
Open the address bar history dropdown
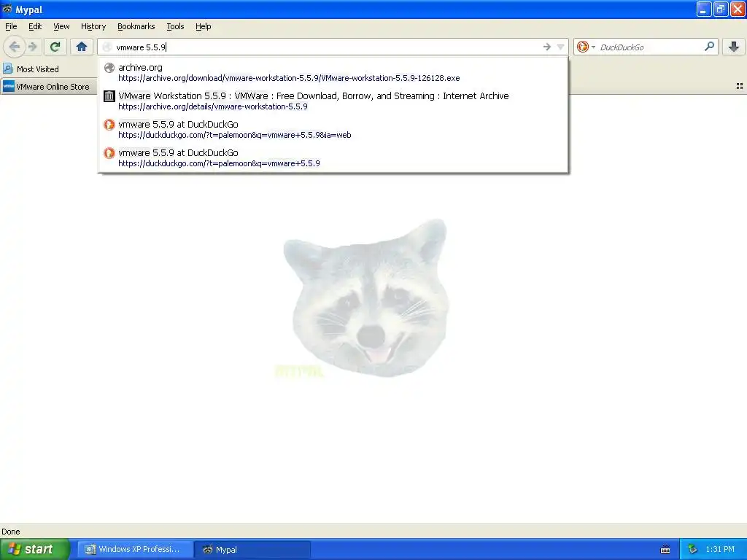(560, 47)
